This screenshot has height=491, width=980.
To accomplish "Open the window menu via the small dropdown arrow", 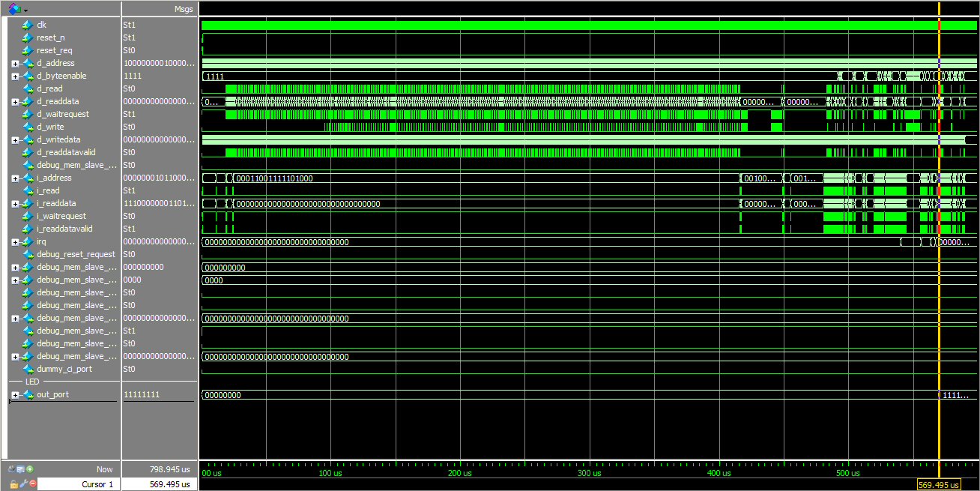I will click(25, 10).
